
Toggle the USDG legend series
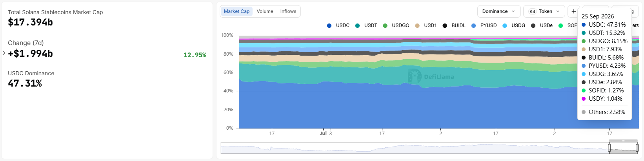pyautogui.click(x=514, y=25)
